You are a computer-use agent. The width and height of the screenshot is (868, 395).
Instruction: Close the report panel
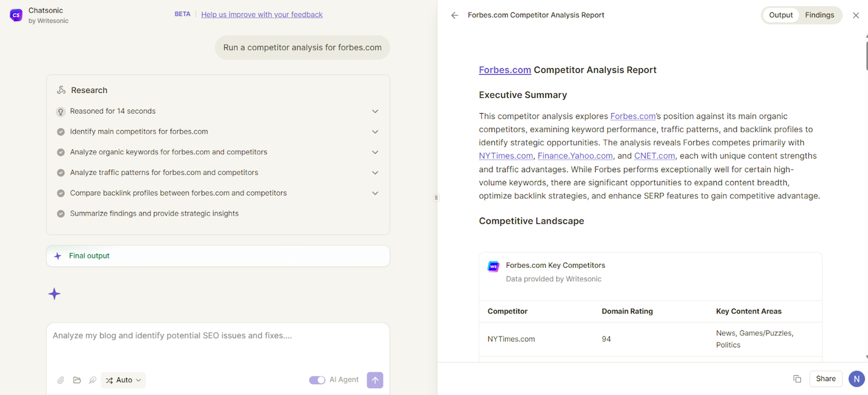click(x=856, y=15)
